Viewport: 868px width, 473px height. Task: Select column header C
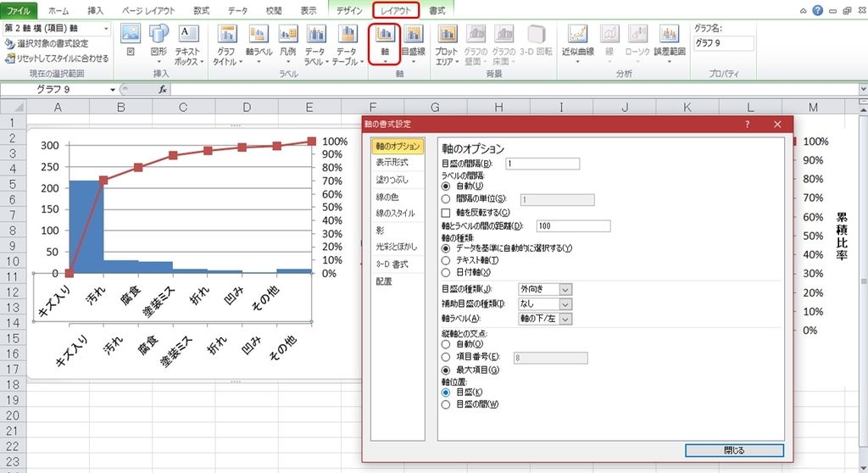pyautogui.click(x=183, y=108)
